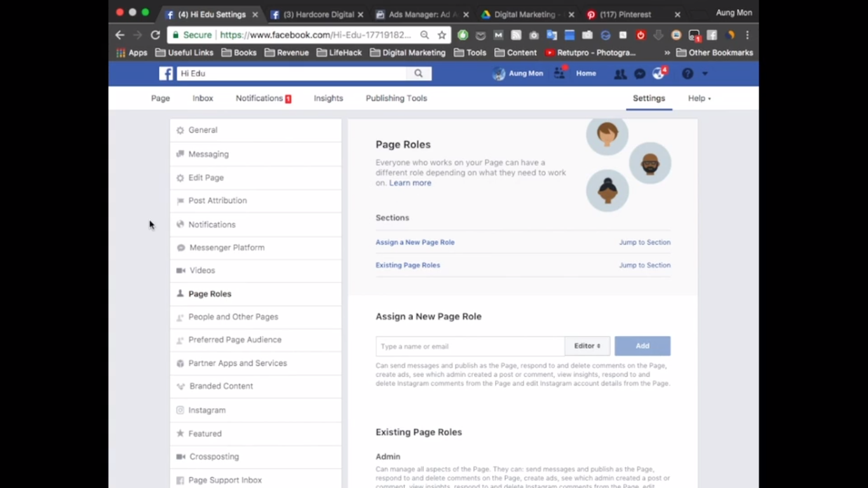
Task: Open the Inbox tab
Action: [203, 98]
